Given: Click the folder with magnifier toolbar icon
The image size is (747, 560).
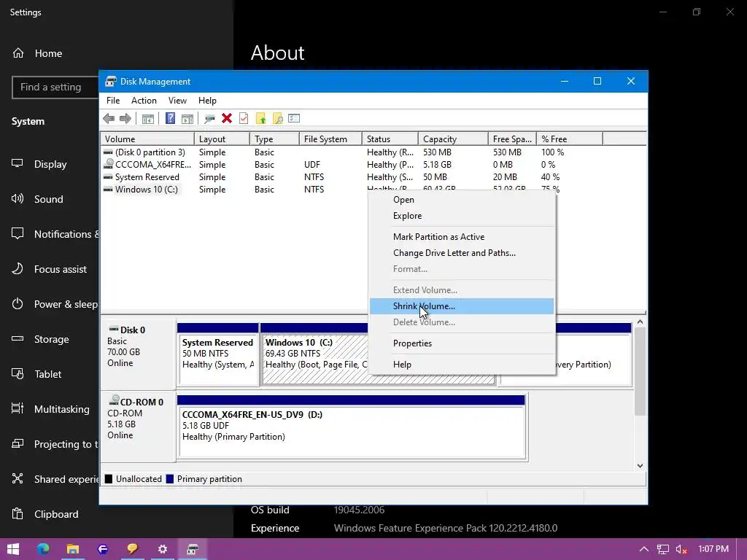Looking at the screenshot, I should [x=277, y=118].
